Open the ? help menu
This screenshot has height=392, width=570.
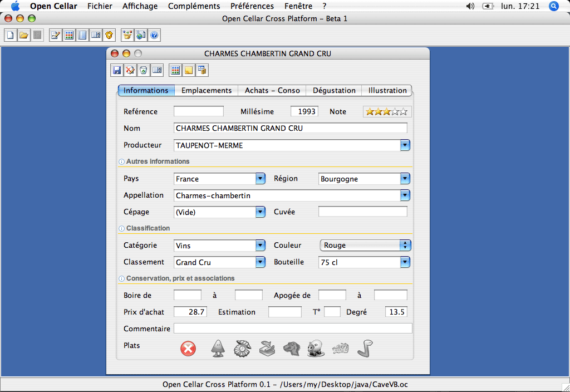point(325,6)
